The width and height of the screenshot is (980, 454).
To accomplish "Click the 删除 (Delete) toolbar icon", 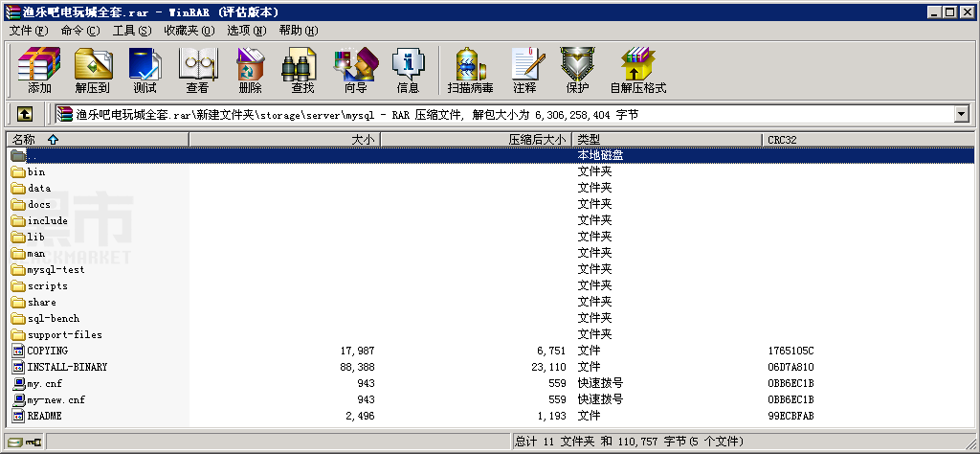I will pos(250,63).
